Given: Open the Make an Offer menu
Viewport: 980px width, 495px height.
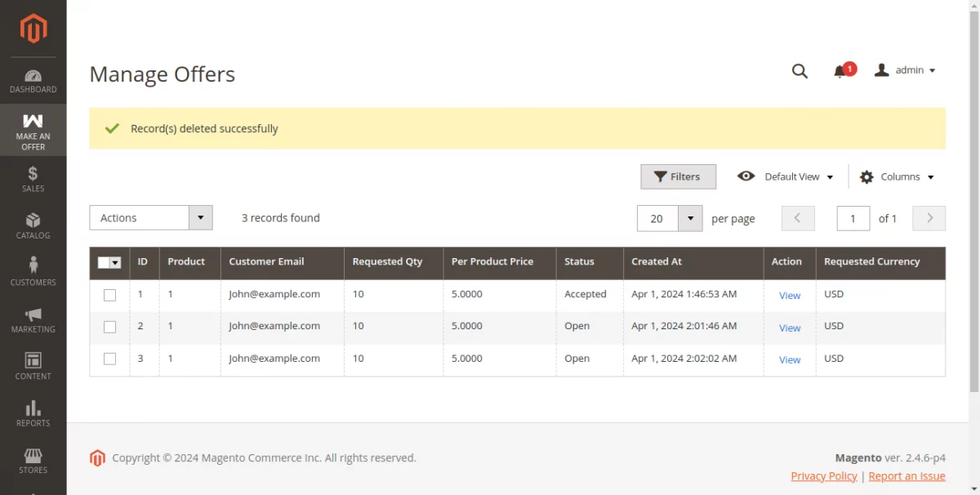Looking at the screenshot, I should tap(33, 131).
